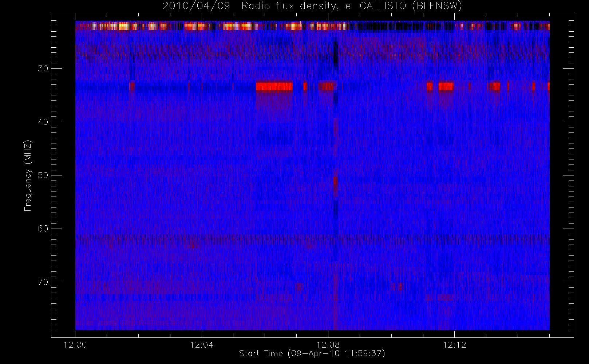The image size is (589, 364).
Task: Click the "70" frequency tick label
Action: click(x=43, y=282)
